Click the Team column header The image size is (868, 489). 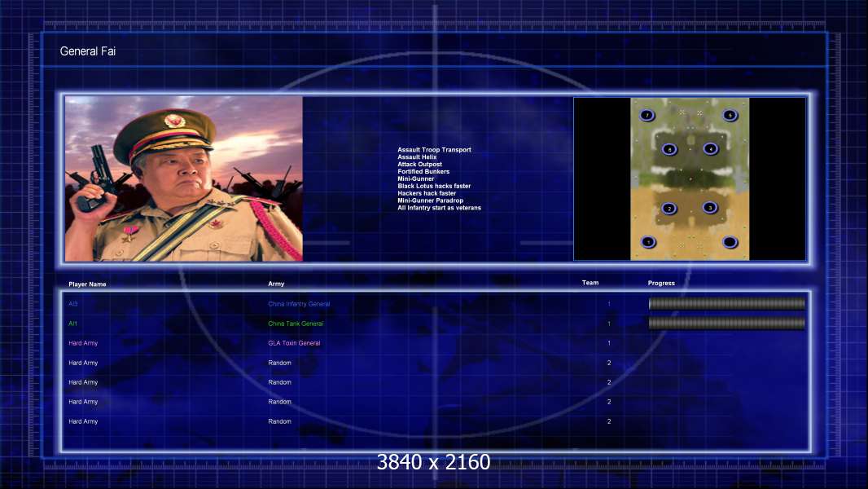click(x=590, y=283)
